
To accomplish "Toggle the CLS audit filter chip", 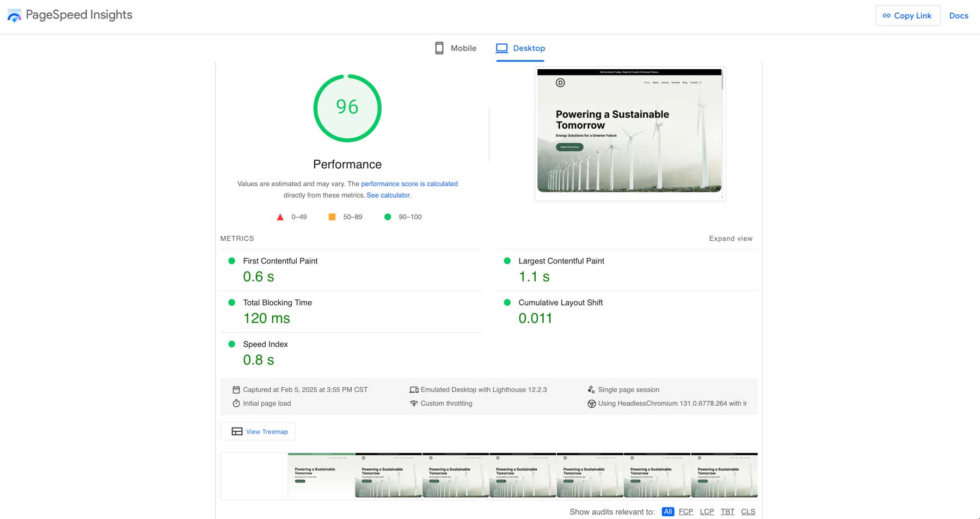I will (x=748, y=511).
